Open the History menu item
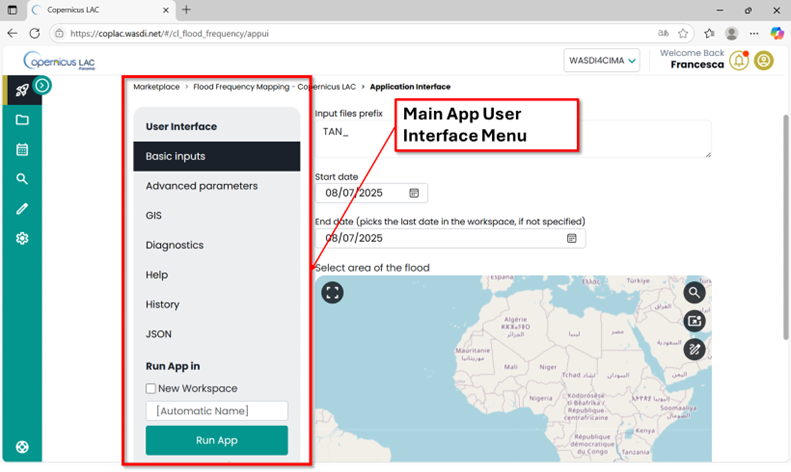Screen dimensions: 791x472 pyautogui.click(x=216, y=305)
